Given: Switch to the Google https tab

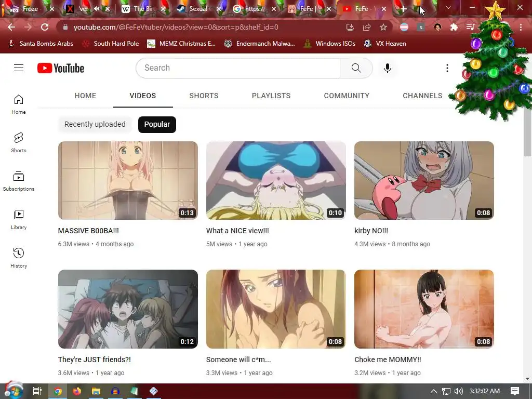Looking at the screenshot, I should click(254, 9).
